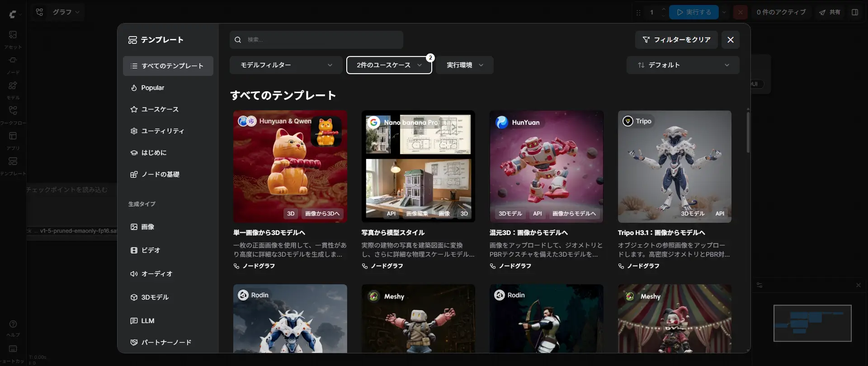Click the Tripo H3.1：画像からモデルへ title
This screenshot has height=366, width=868.
click(x=661, y=233)
